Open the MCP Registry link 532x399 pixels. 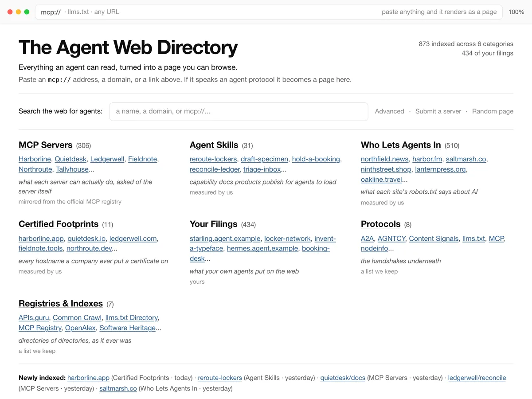pos(40,328)
